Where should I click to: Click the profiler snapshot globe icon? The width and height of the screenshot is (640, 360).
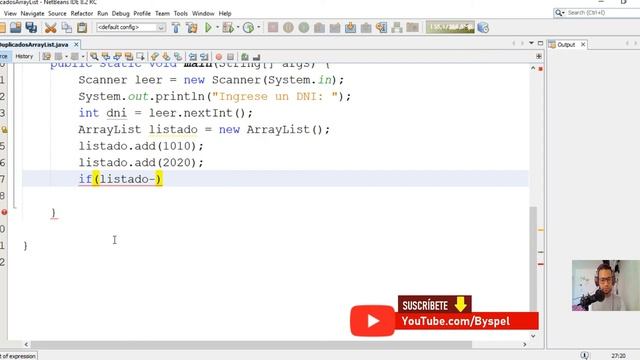coord(483,27)
